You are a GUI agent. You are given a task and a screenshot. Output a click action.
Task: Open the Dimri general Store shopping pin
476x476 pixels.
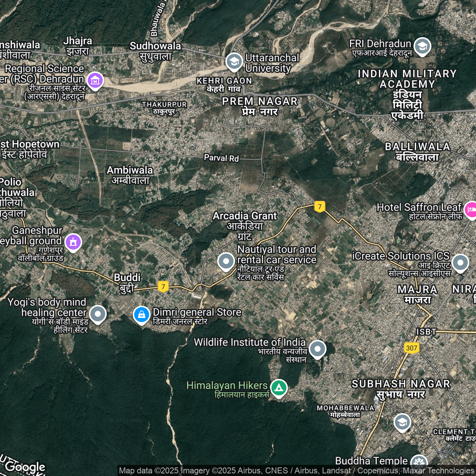pyautogui.click(x=141, y=315)
